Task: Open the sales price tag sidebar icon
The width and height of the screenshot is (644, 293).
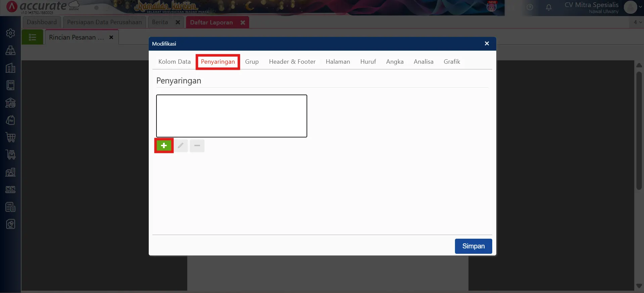Action: point(10,120)
